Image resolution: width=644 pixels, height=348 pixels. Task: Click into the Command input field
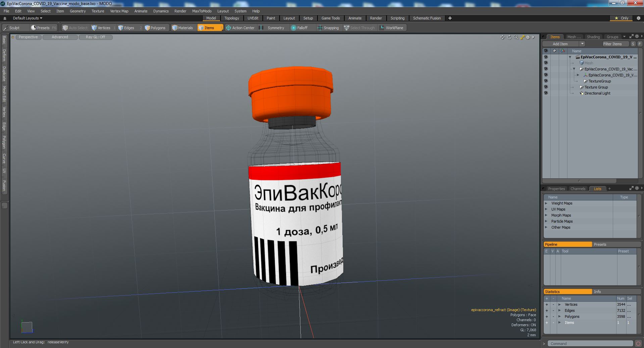(x=591, y=344)
